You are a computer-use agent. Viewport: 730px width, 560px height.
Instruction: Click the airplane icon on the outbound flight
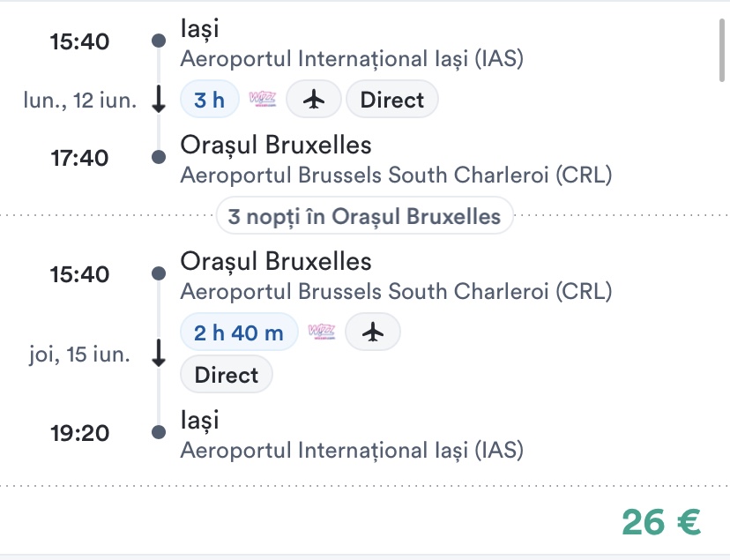click(x=314, y=100)
